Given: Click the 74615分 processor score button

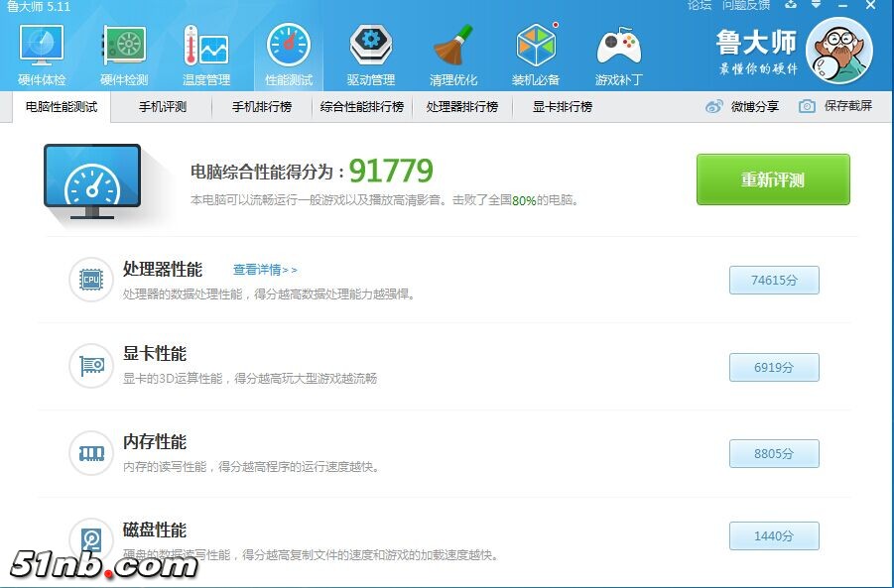Looking at the screenshot, I should pos(774,281).
